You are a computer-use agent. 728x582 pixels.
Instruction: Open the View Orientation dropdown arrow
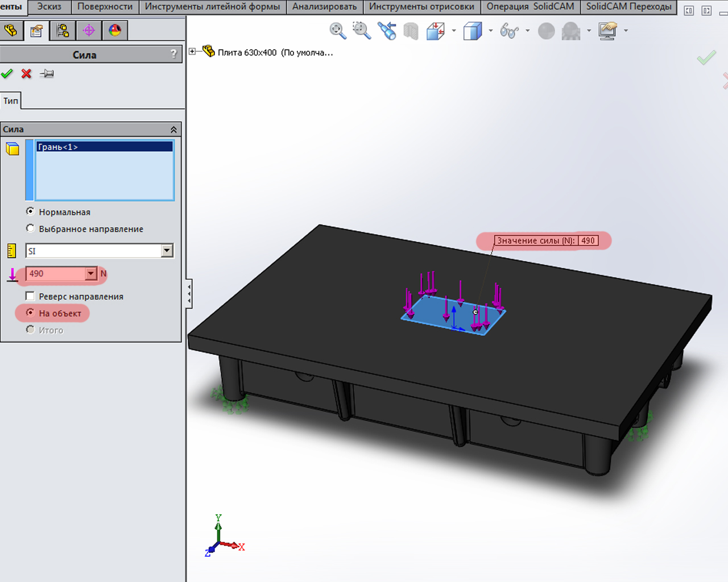(453, 31)
